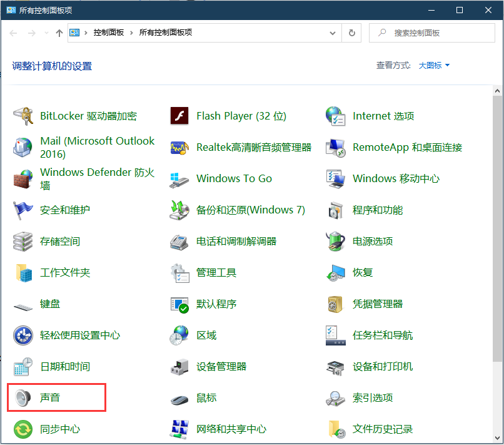The height and width of the screenshot is (445, 504).
Task: Open the RemoteApp 和桌面连接 icon
Action: coord(336,148)
